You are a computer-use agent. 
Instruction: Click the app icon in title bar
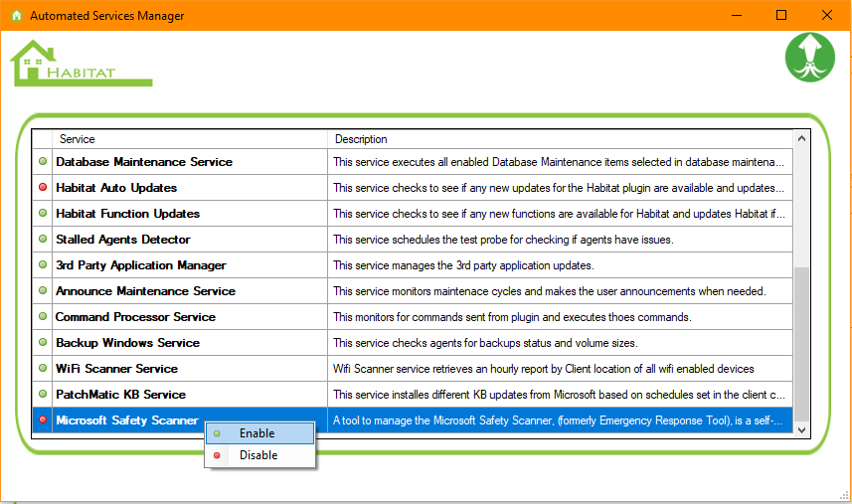tap(17, 15)
